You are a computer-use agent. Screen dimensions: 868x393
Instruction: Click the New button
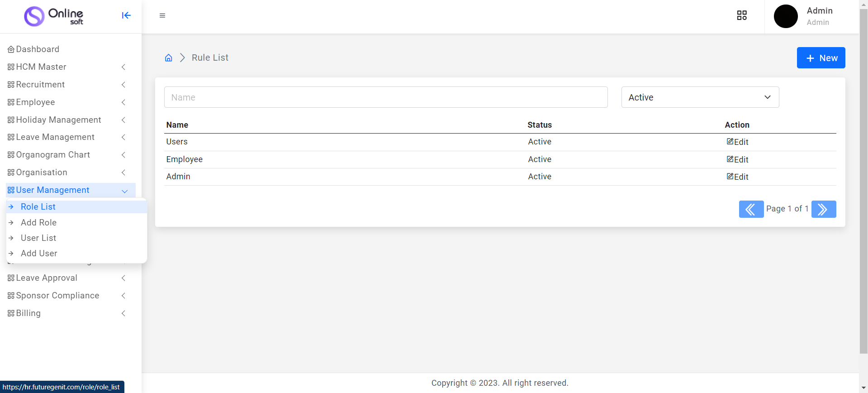(x=821, y=58)
